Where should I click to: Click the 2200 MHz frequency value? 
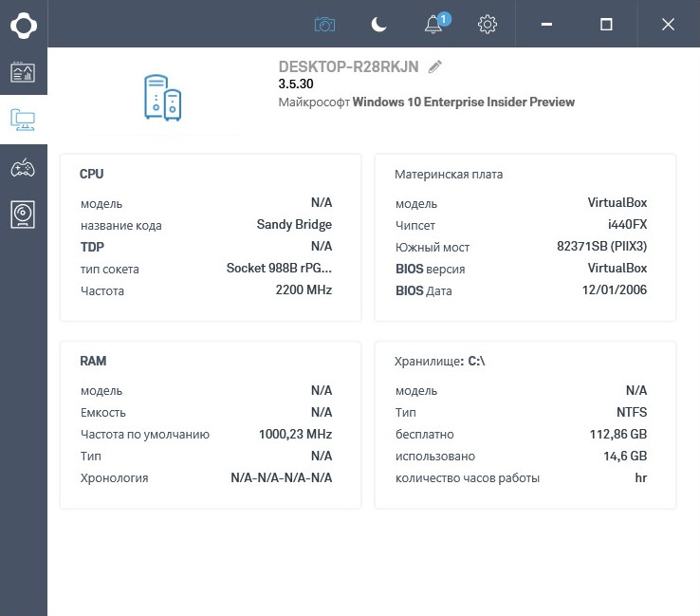pos(304,289)
